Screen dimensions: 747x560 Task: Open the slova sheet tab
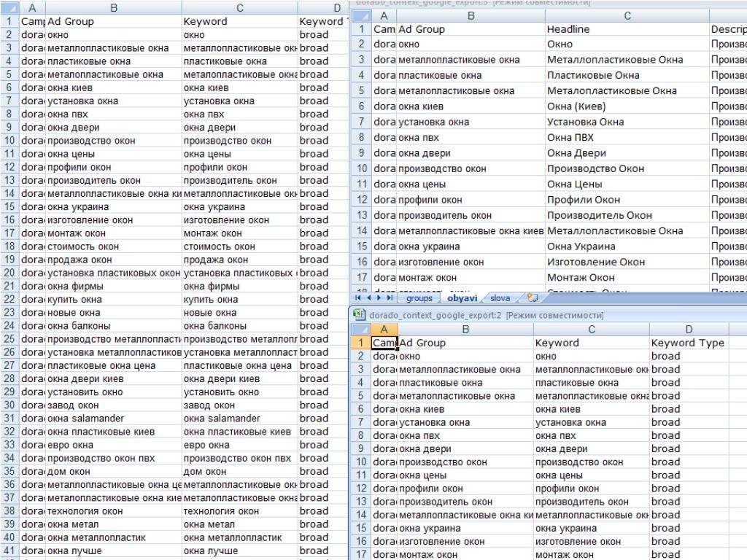500,298
